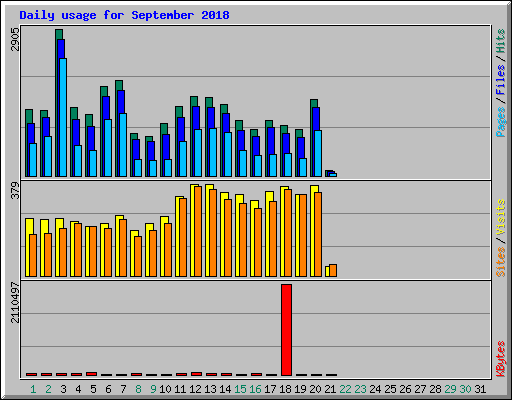
Task: Click day label 23 on the axis
Action: [360, 389]
